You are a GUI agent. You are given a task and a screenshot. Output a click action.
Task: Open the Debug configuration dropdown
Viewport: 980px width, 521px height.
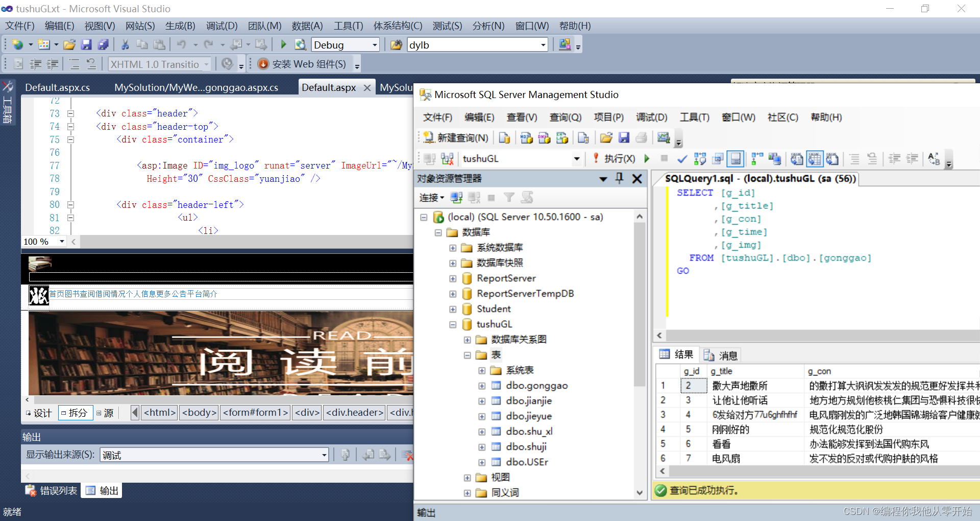point(374,45)
